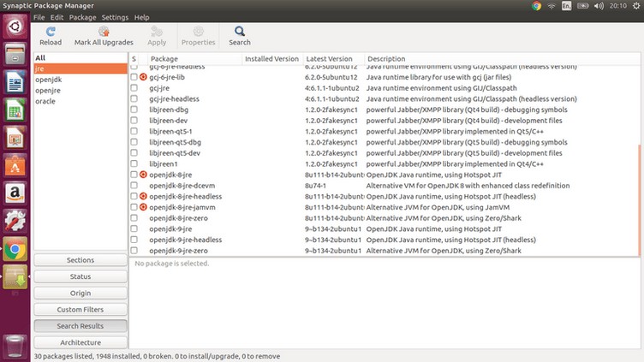Open System Settings from dock

pos(15,221)
